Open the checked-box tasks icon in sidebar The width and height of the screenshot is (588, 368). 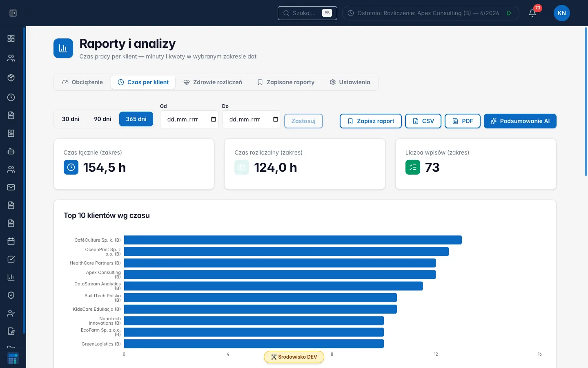coord(11,259)
